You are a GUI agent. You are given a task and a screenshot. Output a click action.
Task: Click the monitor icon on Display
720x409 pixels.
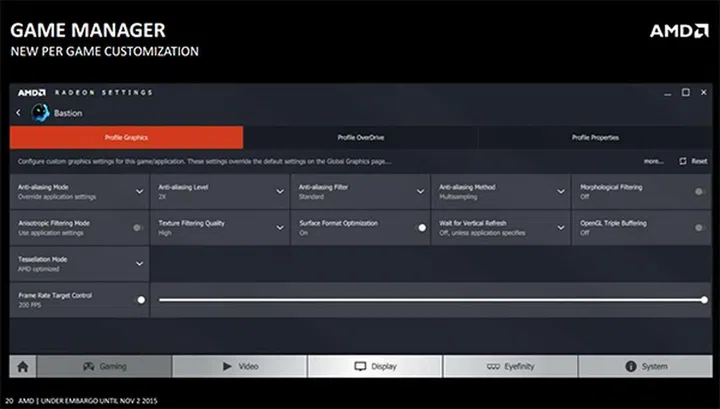[360, 366]
